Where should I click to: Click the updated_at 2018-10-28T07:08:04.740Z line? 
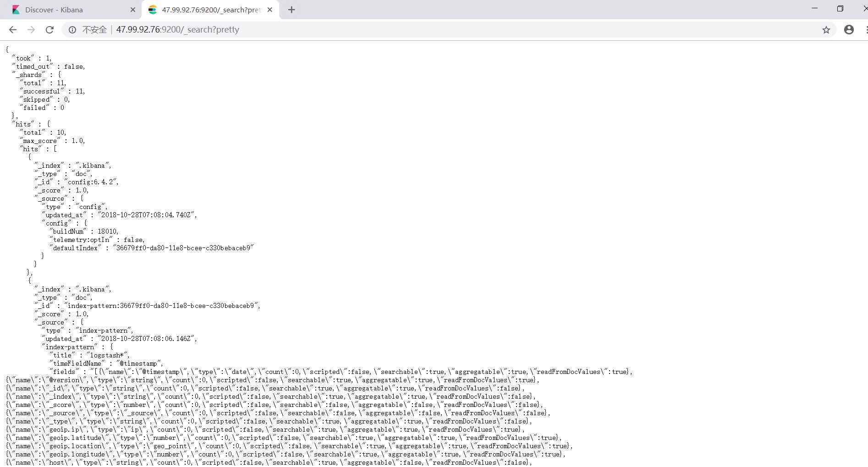(x=119, y=215)
